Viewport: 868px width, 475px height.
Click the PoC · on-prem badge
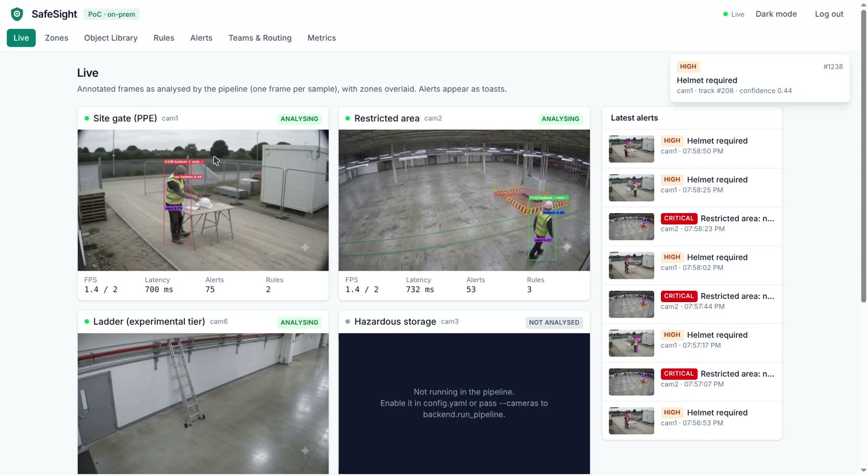(112, 14)
